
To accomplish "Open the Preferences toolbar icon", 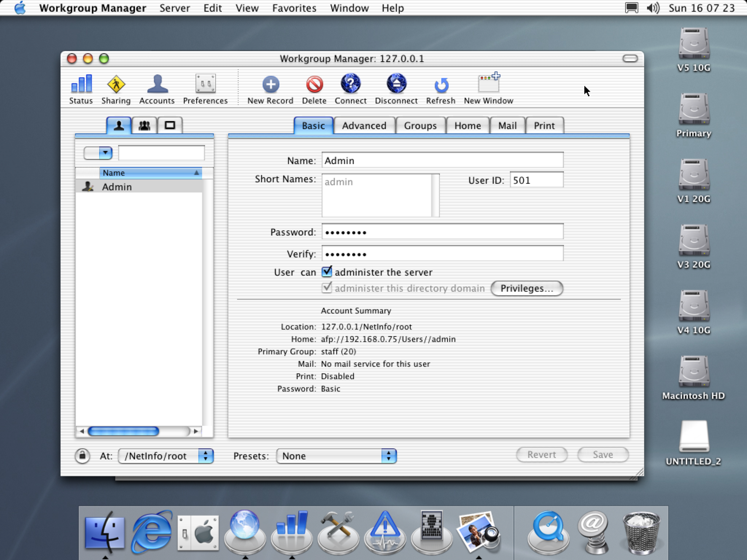I will [205, 90].
